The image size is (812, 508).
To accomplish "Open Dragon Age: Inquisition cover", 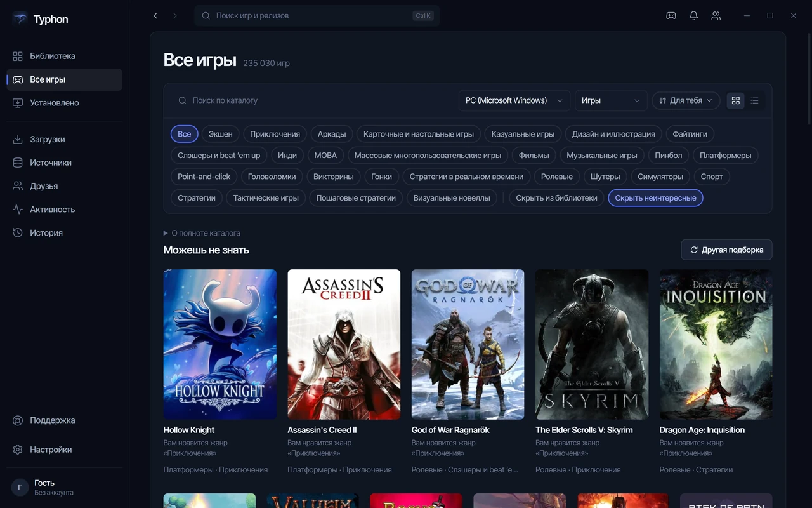I will point(716,344).
